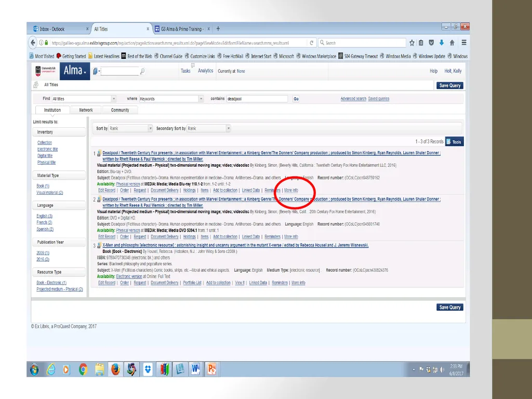Open the Saved queries link
This screenshot has width=532, height=399.
(379, 99)
